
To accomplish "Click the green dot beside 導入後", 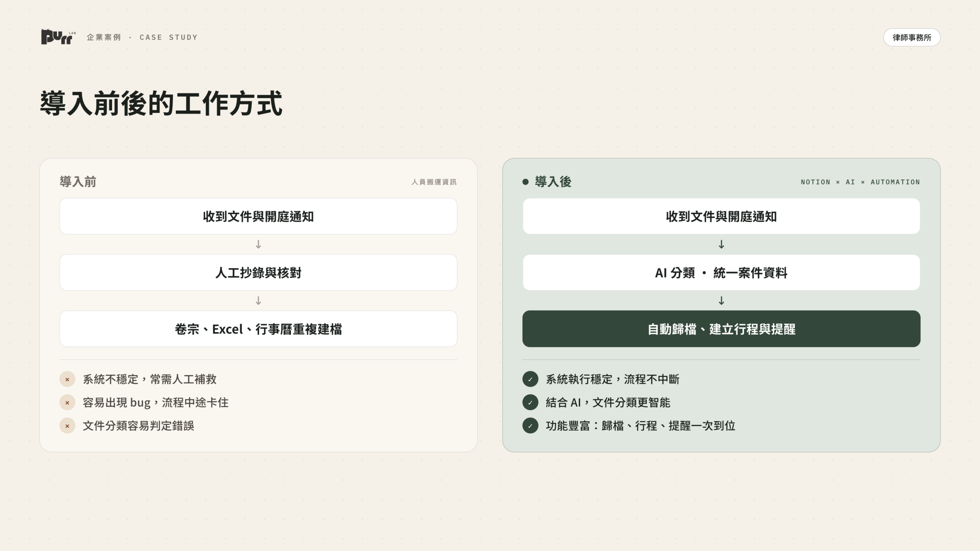I will (x=526, y=182).
